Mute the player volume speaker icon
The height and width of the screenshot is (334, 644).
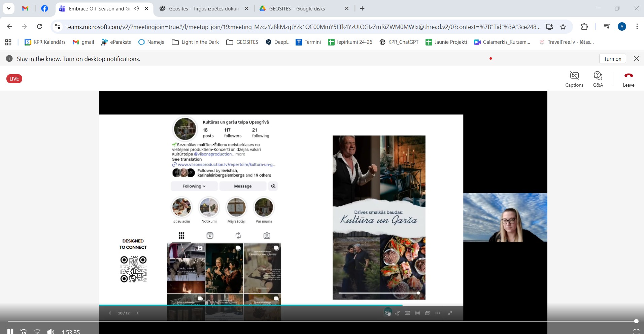50,332
